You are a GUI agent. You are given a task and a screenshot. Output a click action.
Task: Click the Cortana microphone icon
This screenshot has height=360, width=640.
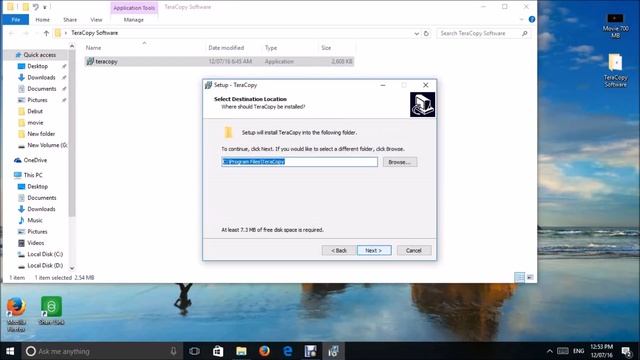pyautogui.click(x=173, y=351)
